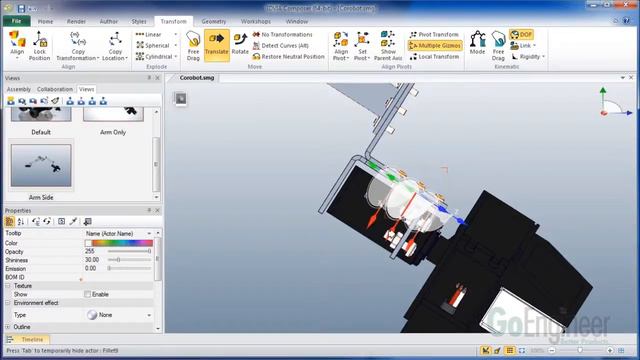Open Help icon at ribbon right

[x=626, y=20]
